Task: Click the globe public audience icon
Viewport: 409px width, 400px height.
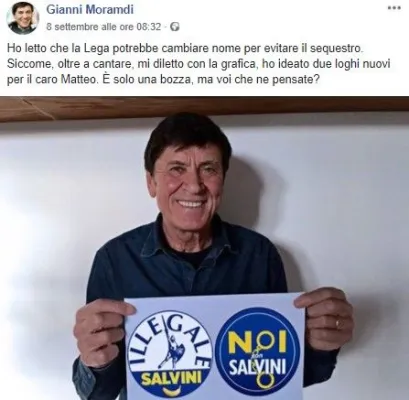Action: coord(175,27)
